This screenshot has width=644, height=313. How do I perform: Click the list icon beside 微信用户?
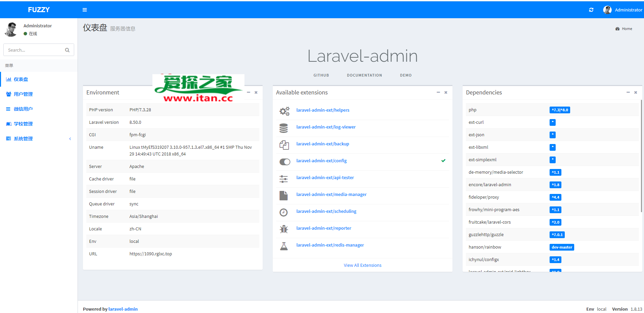coord(8,109)
